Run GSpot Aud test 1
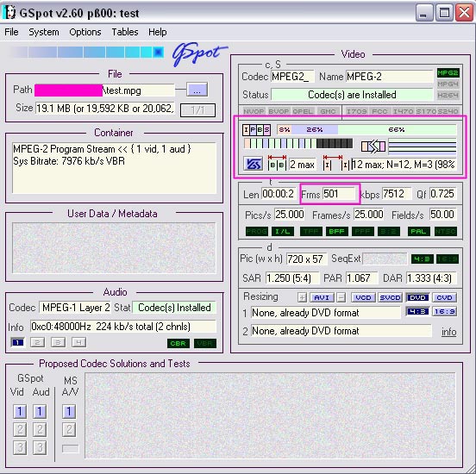This screenshot has height=474, width=476. [x=40, y=411]
